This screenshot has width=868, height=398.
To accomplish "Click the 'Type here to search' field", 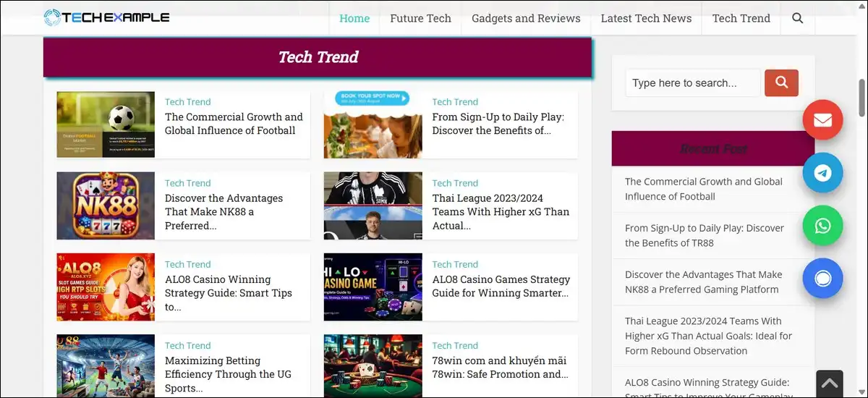I will pos(693,83).
